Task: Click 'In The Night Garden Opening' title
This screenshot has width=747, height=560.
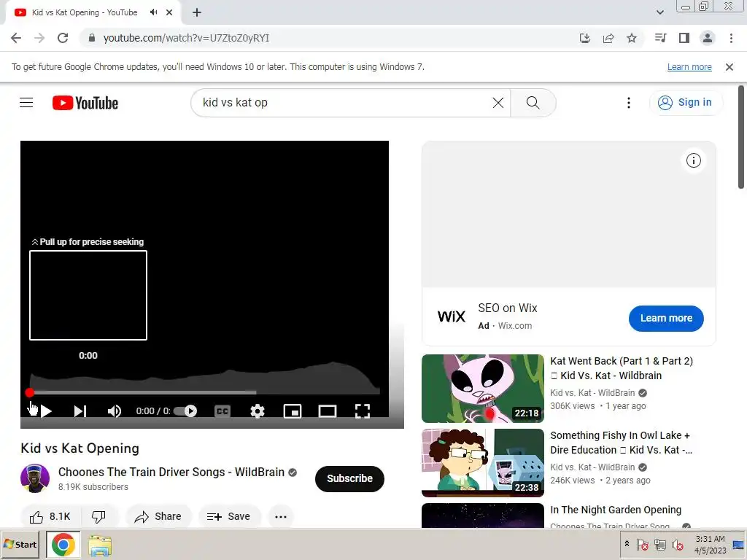Action: pyautogui.click(x=616, y=510)
